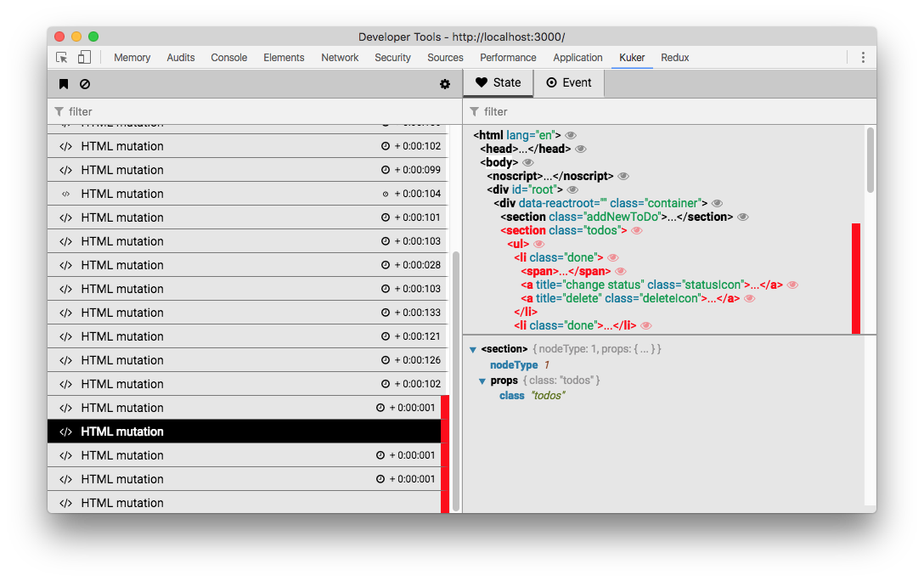This screenshot has width=924, height=581.
Task: Open the Elements tab
Action: (284, 57)
